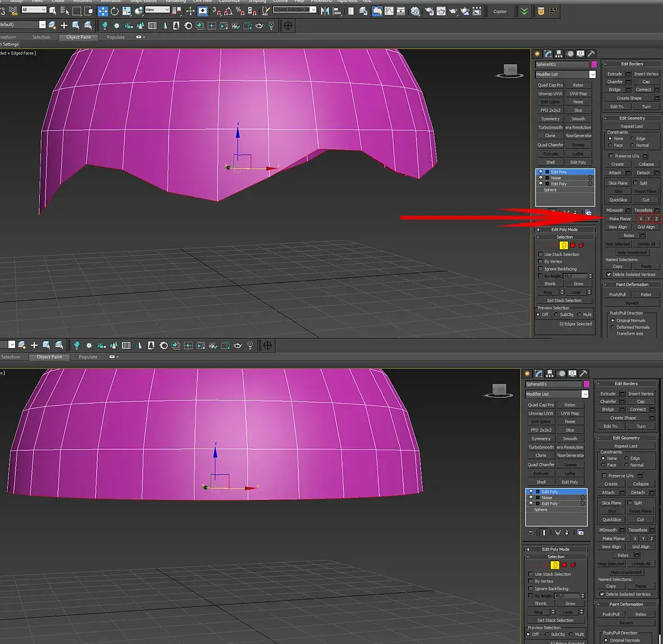Click Make Planar Z in lower screenshot

click(x=651, y=539)
